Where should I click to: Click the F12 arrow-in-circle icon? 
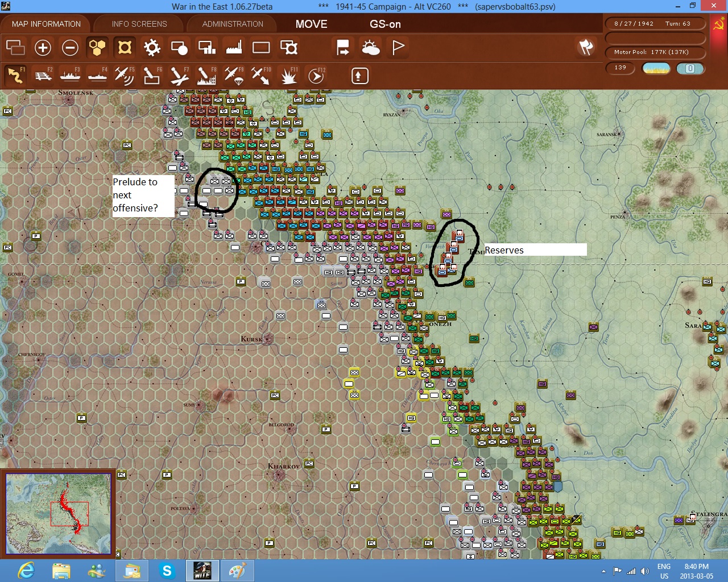[316, 75]
